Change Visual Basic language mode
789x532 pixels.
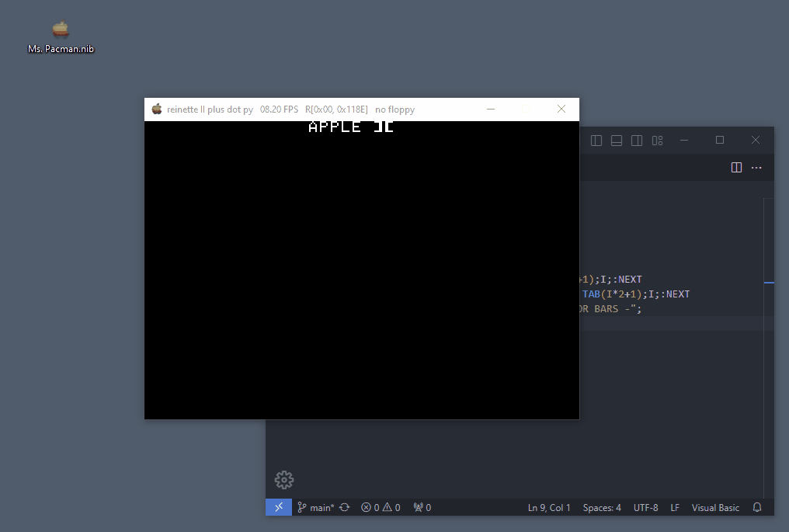tap(715, 507)
